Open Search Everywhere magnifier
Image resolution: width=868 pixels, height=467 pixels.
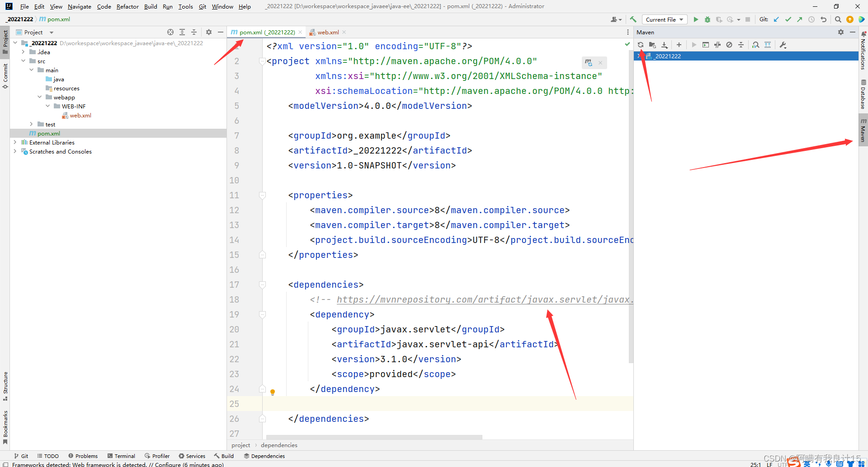click(x=838, y=19)
